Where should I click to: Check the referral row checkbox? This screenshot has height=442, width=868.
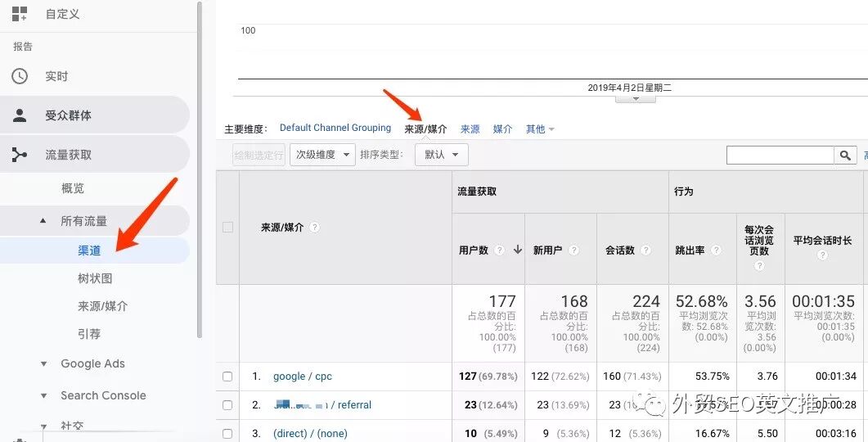pyautogui.click(x=227, y=405)
